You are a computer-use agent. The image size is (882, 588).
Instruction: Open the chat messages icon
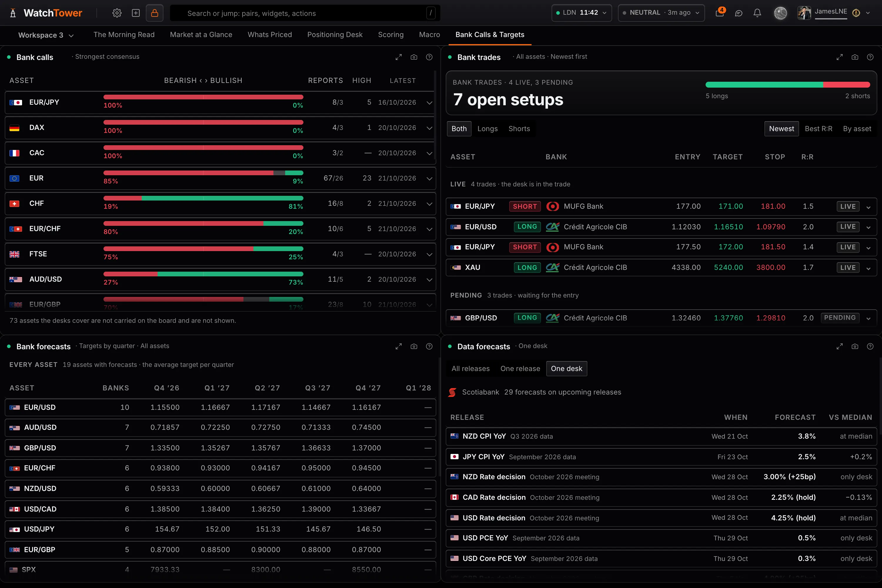point(739,13)
